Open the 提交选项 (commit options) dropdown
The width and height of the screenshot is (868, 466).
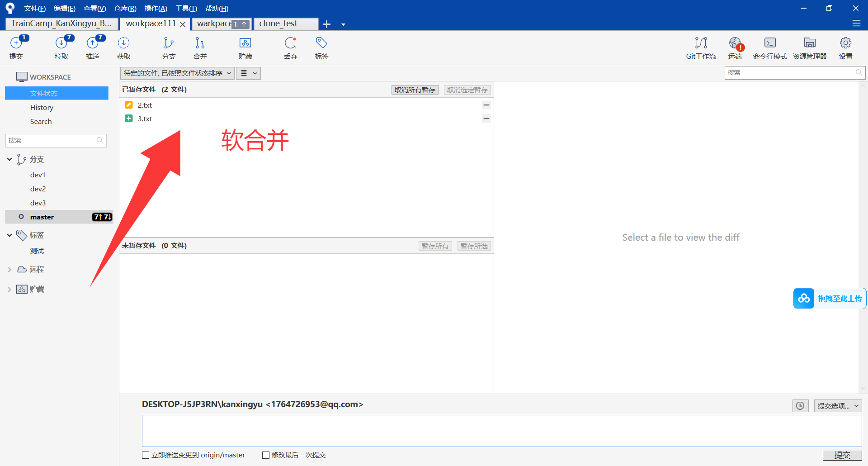pos(838,406)
